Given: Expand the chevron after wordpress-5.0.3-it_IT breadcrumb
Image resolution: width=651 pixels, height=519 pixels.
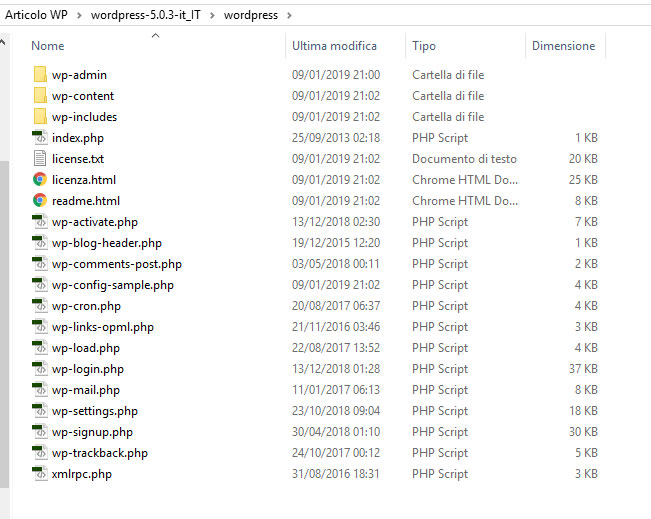Looking at the screenshot, I should point(212,15).
